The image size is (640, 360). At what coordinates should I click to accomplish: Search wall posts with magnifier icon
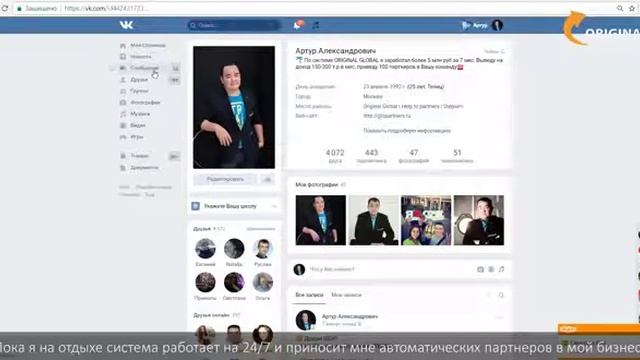pyautogui.click(x=501, y=295)
